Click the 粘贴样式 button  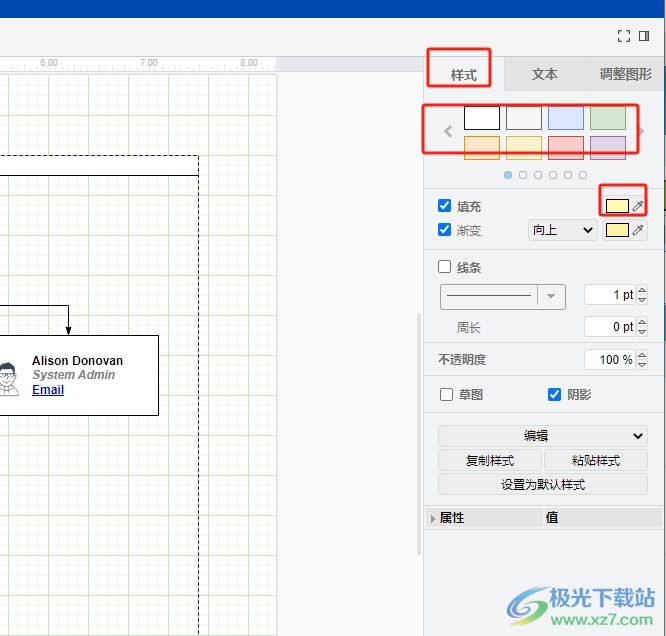click(595, 461)
